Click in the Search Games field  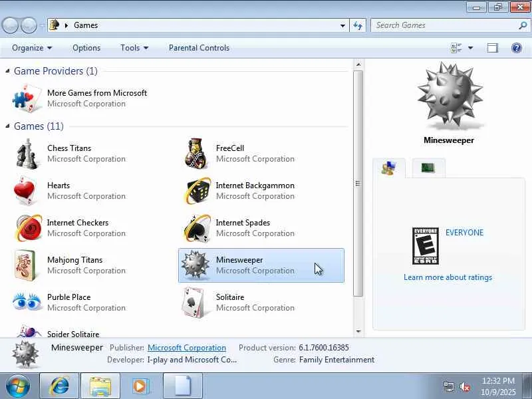(444, 25)
